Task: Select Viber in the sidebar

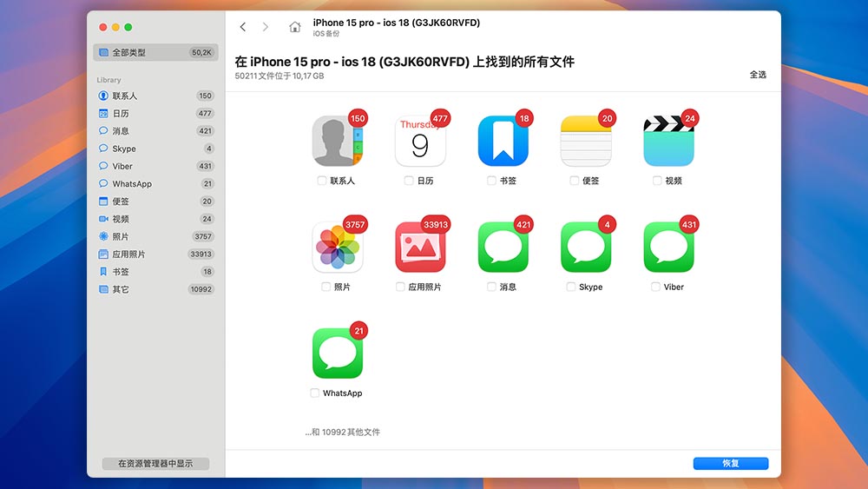Action: click(155, 166)
